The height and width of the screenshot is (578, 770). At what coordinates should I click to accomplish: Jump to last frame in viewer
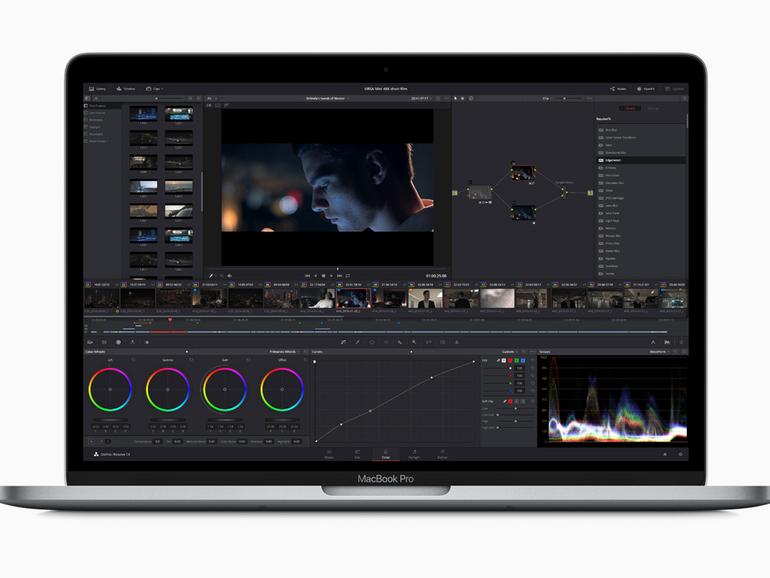pyautogui.click(x=339, y=276)
